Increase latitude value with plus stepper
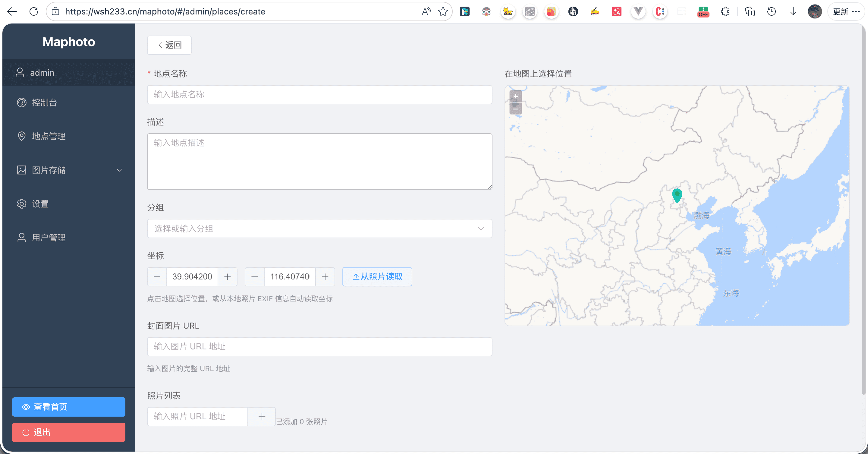This screenshot has height=454, width=868. click(228, 277)
